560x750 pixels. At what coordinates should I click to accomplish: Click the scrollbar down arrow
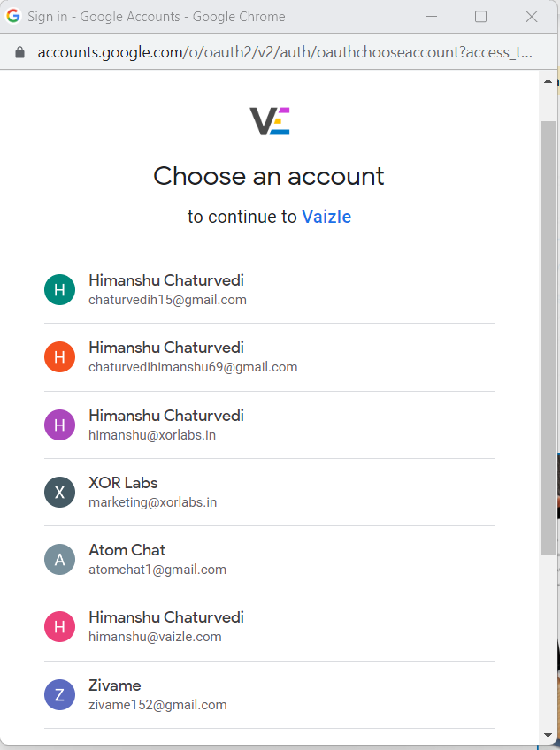(548, 735)
